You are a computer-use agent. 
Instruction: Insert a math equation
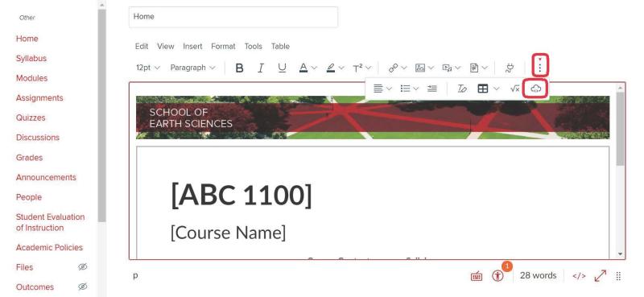514,89
